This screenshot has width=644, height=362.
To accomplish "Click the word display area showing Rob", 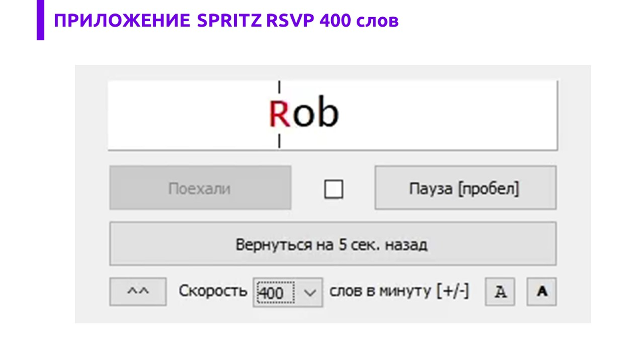I will point(333,115).
